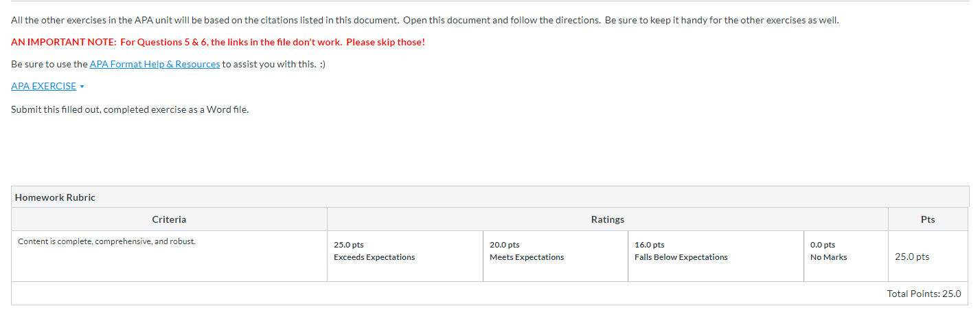Click the 25.0 pts value in Pts column
Screen dimensions: 980x317
click(x=911, y=256)
